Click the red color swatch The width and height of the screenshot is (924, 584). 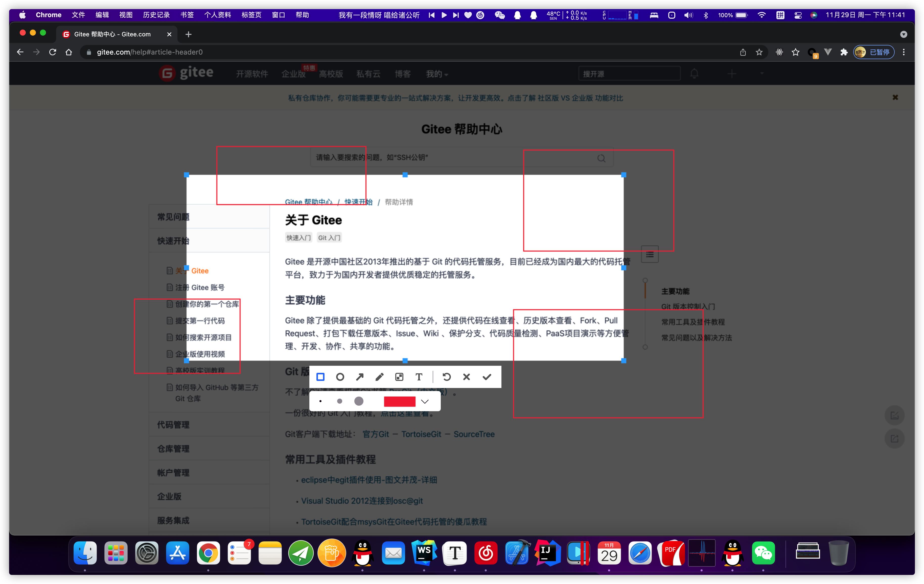click(x=400, y=401)
